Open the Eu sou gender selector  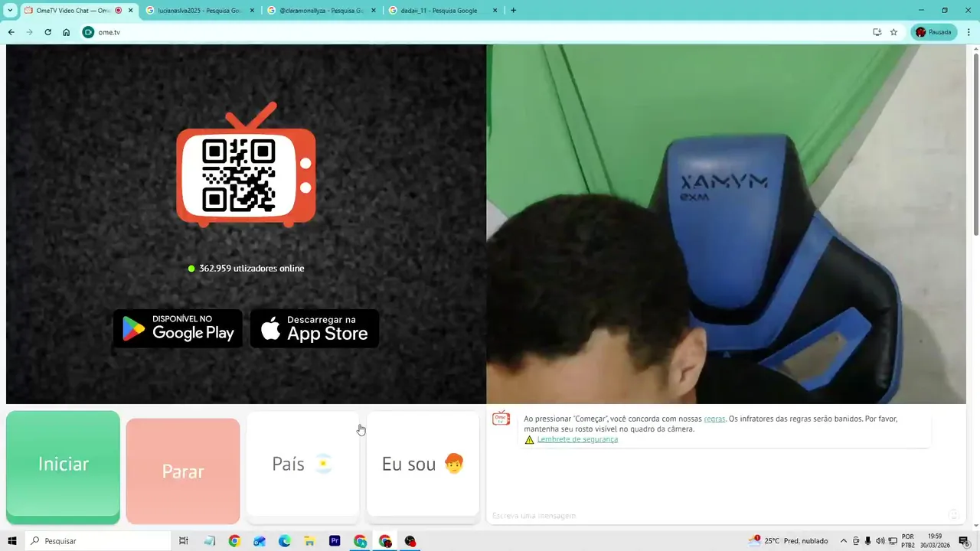click(423, 464)
